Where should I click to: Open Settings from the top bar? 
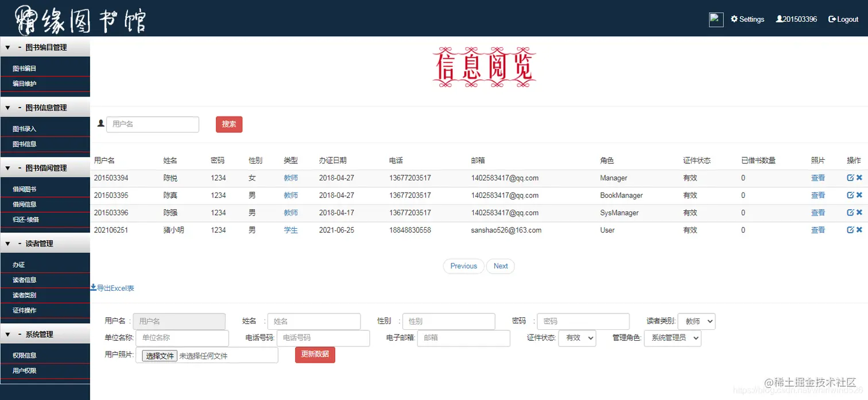coord(747,19)
